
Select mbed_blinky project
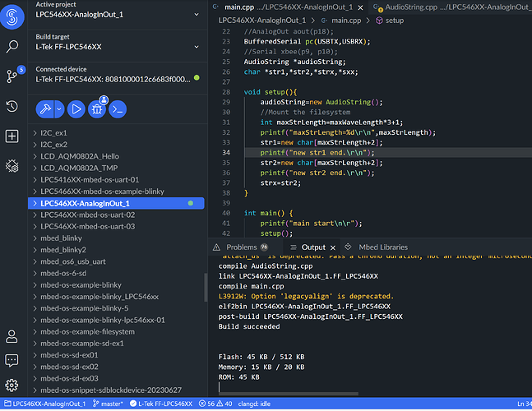tap(118, 238)
